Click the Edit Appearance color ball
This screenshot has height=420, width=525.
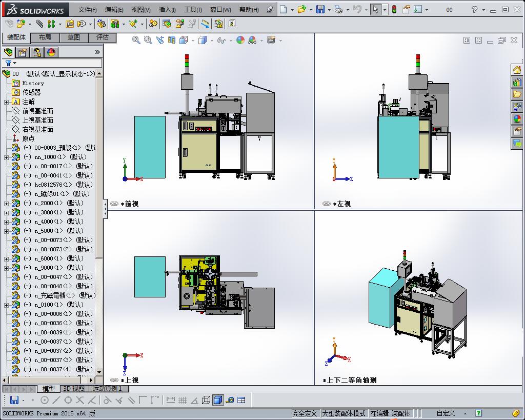[x=240, y=40]
